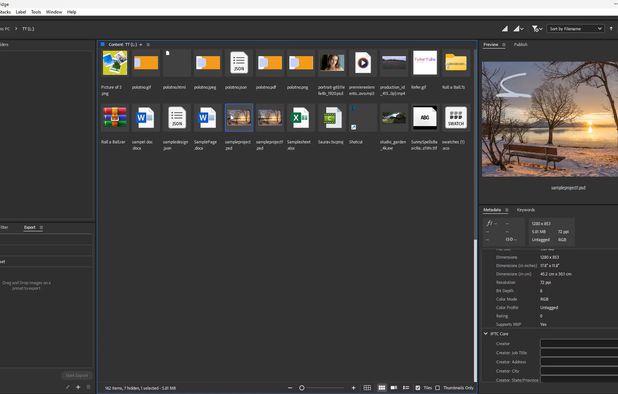Screen dimensions: 618x394
Task: Select the Picture of 3.jpg thumbnail
Action: click(115, 63)
